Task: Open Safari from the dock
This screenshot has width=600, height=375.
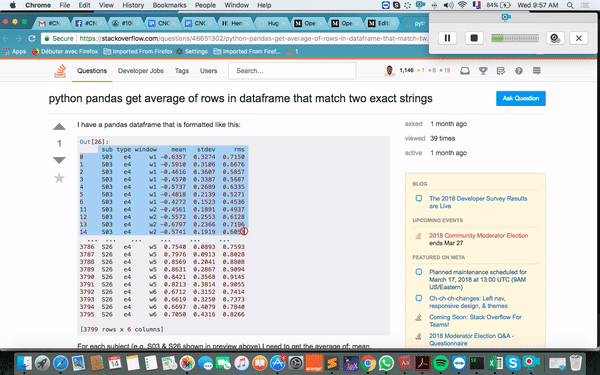Action: (x=60, y=363)
